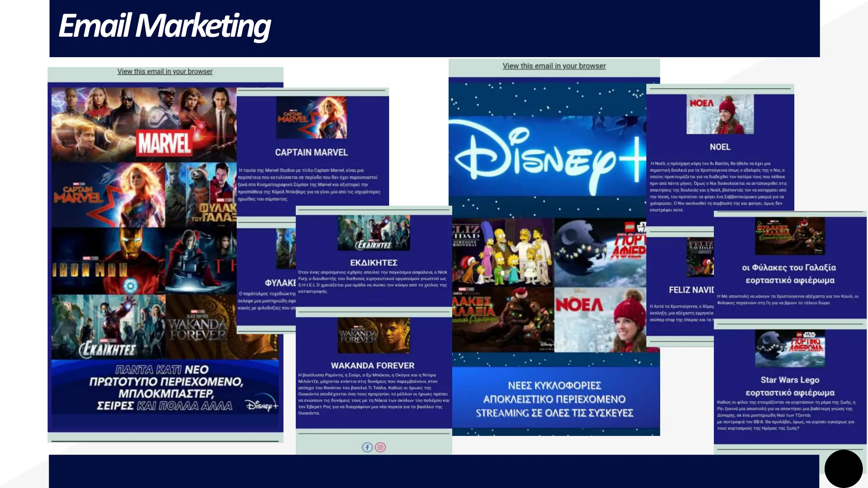Click the left 'View this email in your browser' link
This screenshot has height=488, width=868.
[165, 72]
